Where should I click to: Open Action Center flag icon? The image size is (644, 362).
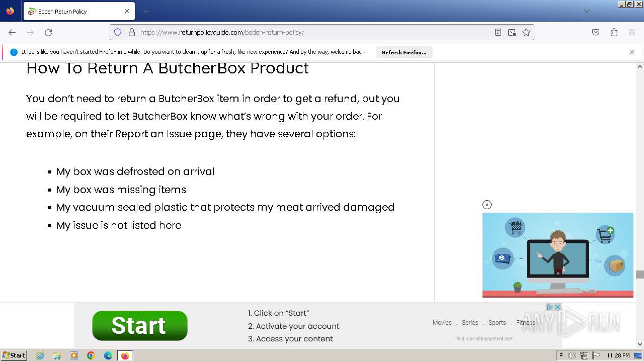tap(596, 355)
